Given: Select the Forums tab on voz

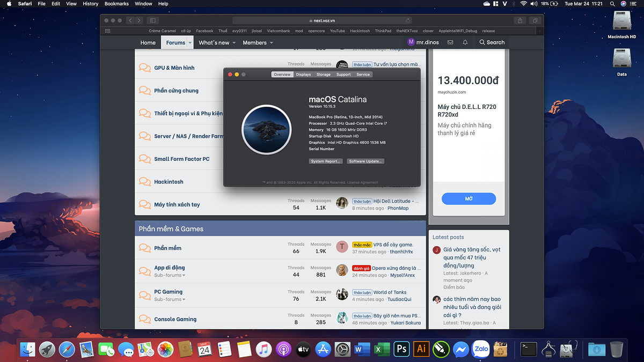Looking at the screenshot, I should (x=175, y=42).
